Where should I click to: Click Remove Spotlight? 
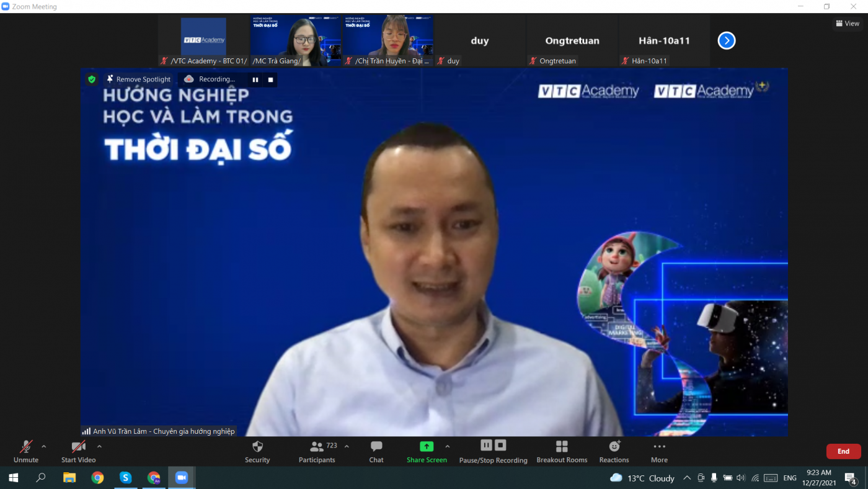click(138, 79)
